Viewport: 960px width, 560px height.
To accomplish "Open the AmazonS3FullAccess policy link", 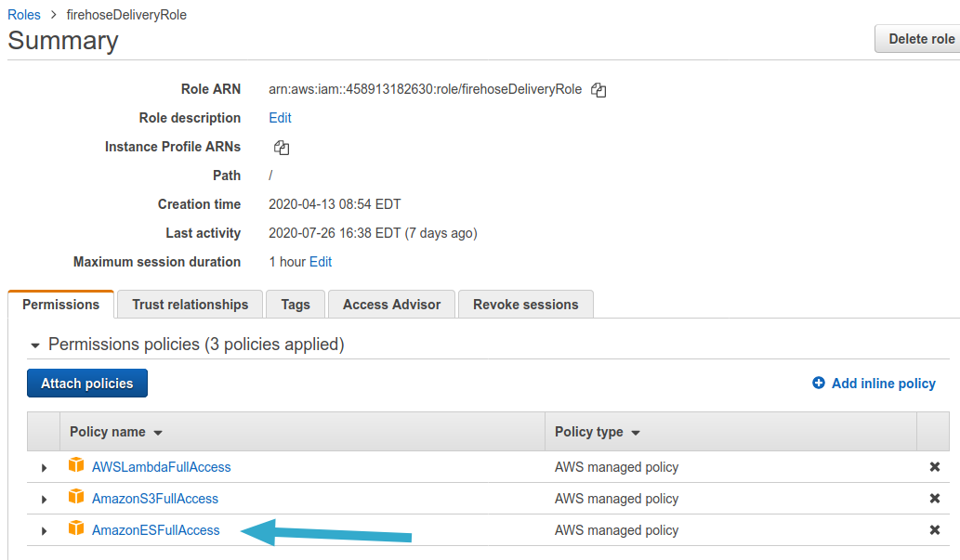I will (155, 499).
